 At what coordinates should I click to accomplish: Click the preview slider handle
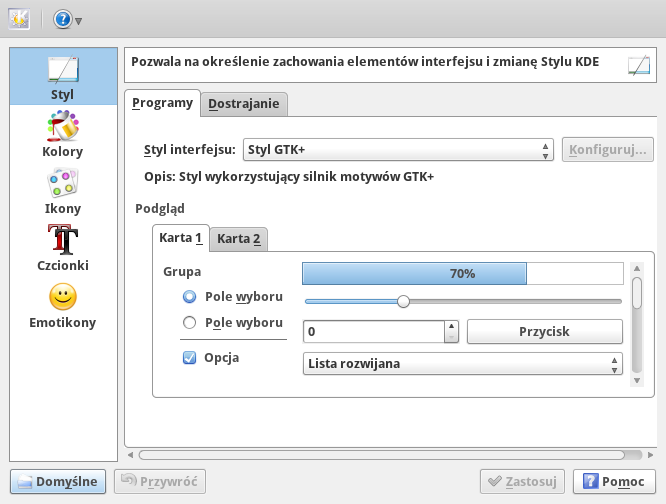[x=403, y=300]
